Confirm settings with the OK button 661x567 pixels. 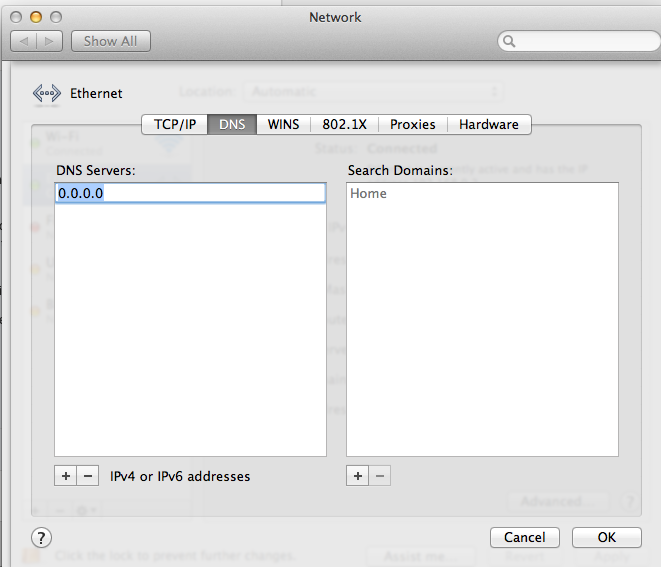(607, 537)
